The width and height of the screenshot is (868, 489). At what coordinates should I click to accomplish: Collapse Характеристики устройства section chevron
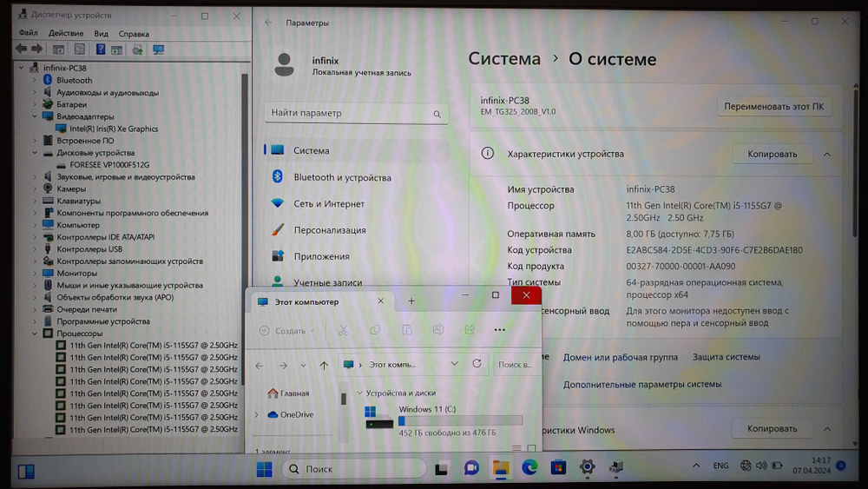(x=827, y=155)
